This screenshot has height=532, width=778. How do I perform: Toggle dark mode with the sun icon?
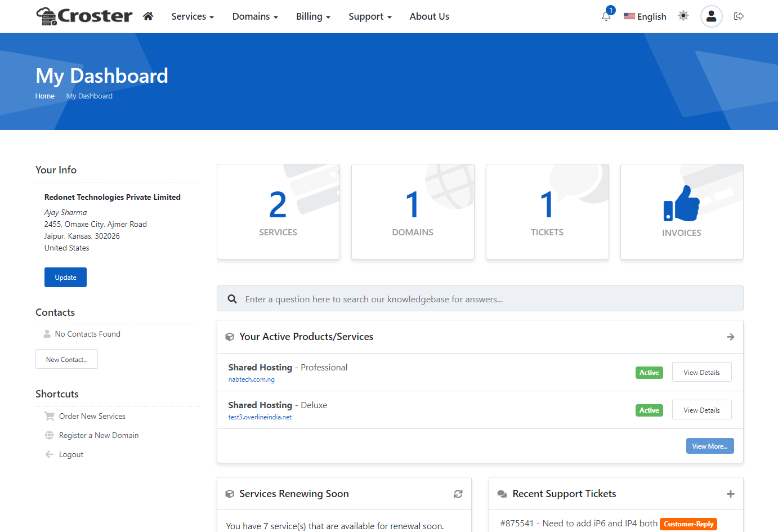point(683,16)
